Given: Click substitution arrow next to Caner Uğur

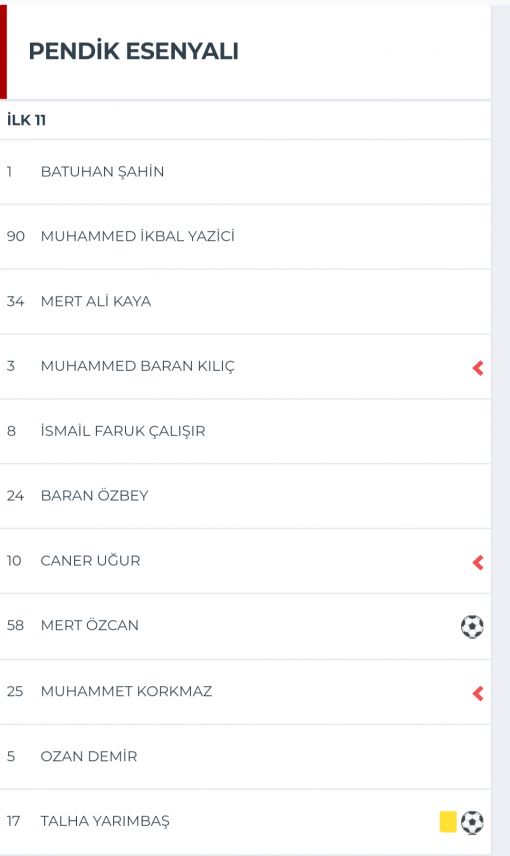Looking at the screenshot, I should click(478, 562).
